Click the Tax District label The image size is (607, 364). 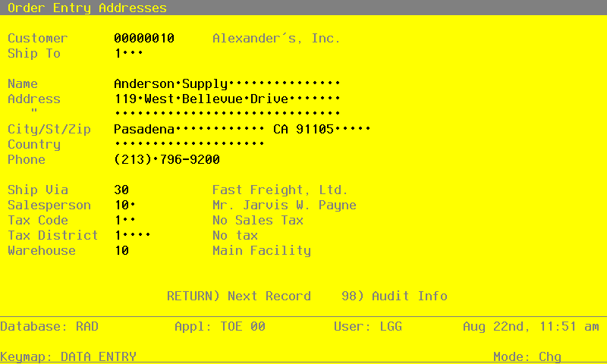point(52,235)
